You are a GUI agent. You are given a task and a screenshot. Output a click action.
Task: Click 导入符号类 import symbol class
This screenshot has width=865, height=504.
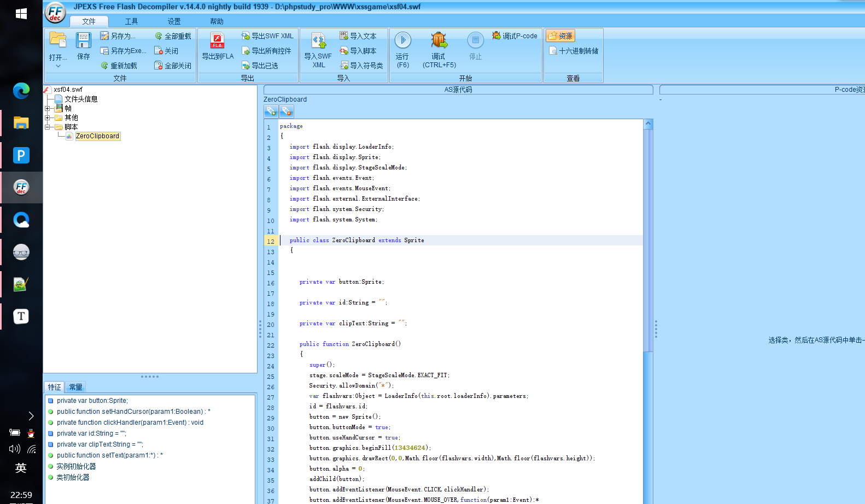[x=361, y=66]
